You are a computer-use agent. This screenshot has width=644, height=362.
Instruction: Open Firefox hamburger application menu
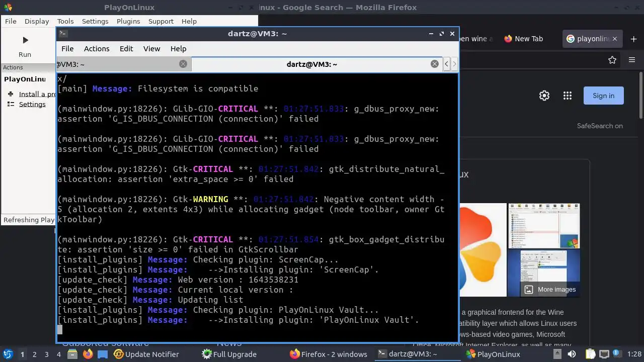(x=632, y=60)
